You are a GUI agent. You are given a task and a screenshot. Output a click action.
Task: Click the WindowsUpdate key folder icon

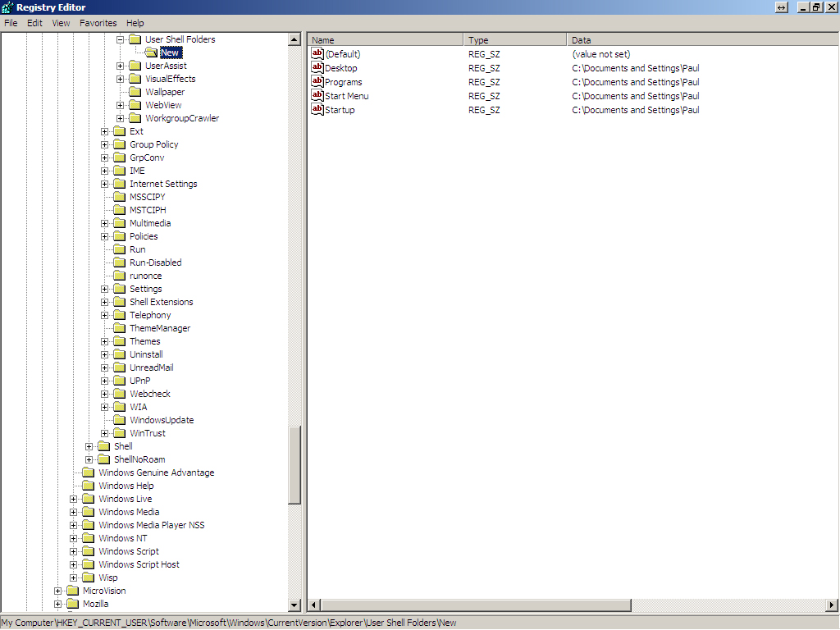point(120,420)
